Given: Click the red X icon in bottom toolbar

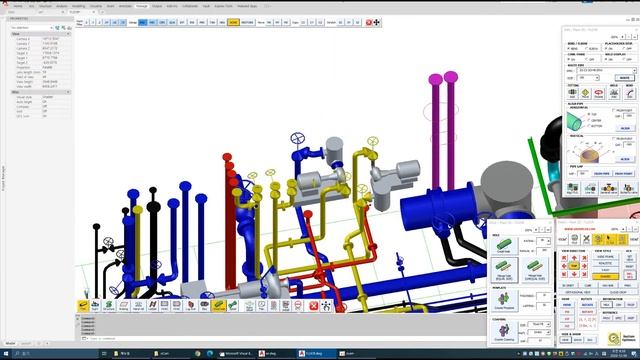Looking at the screenshot, I should click(x=313, y=306).
